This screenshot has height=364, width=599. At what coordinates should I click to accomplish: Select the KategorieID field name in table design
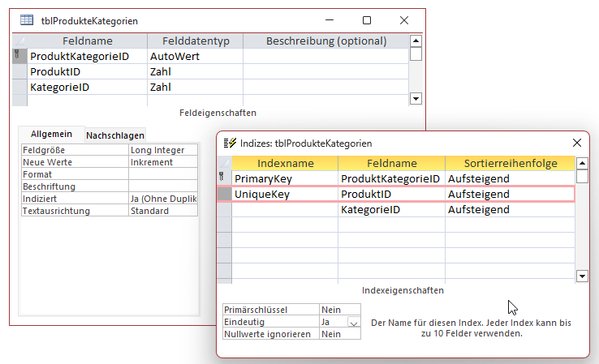[87, 87]
